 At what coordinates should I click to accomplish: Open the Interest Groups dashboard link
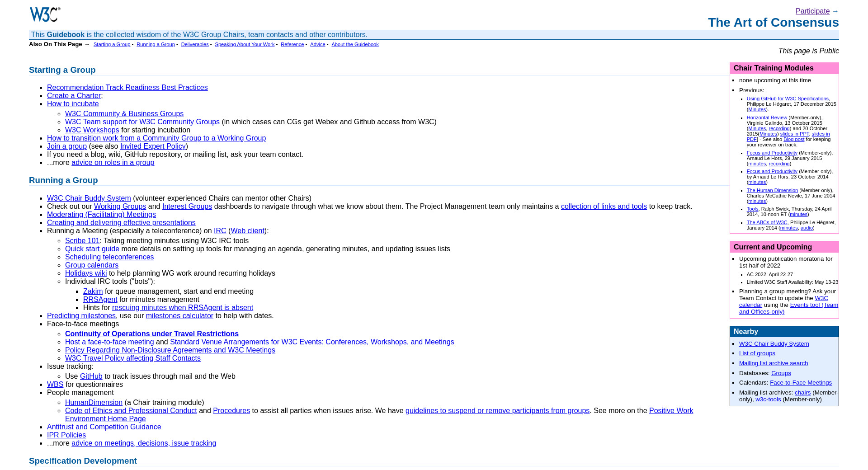coord(187,207)
